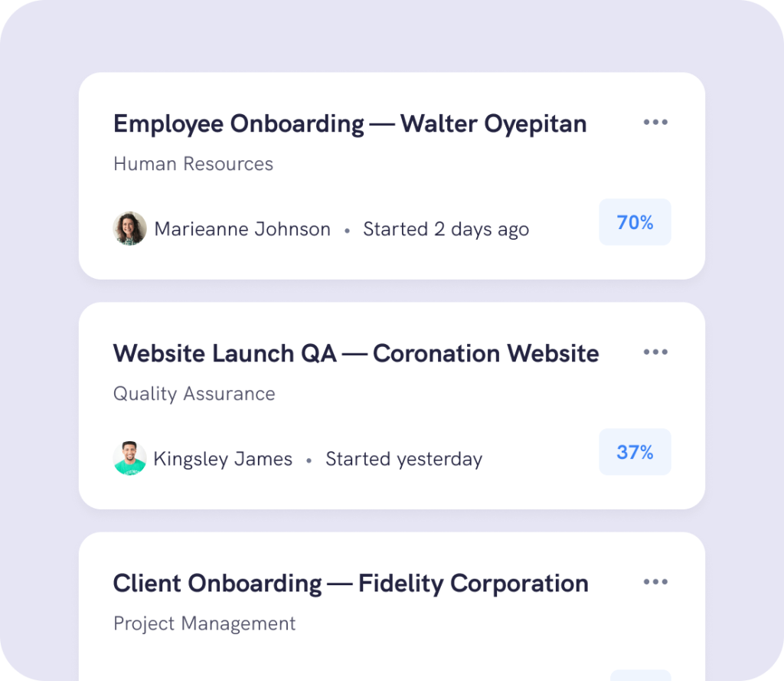Image resolution: width=784 pixels, height=681 pixels.
Task: Click Marieanne Johnson's profile avatar
Action: tap(130, 228)
